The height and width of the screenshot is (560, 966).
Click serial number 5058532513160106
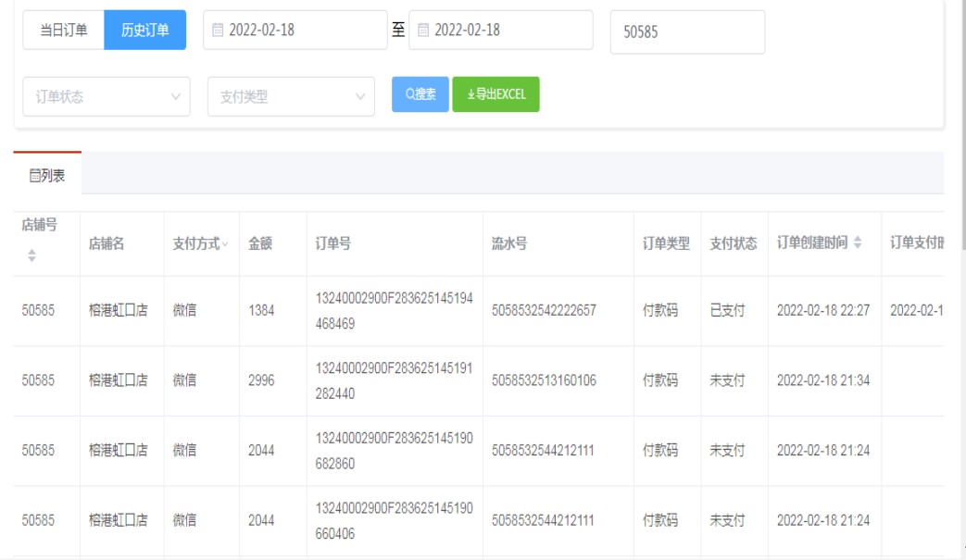[544, 380]
